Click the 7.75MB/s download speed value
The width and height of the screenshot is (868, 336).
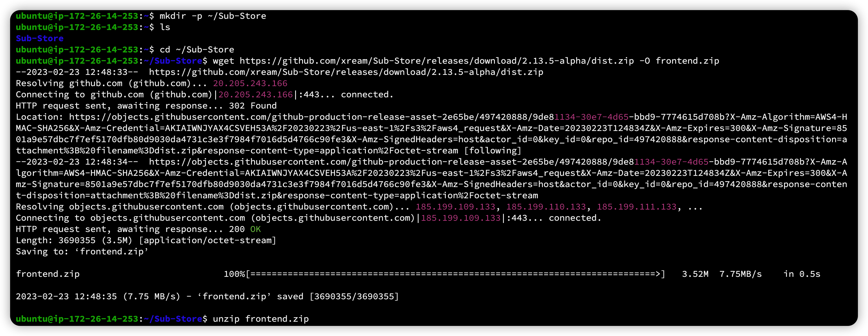tap(740, 274)
